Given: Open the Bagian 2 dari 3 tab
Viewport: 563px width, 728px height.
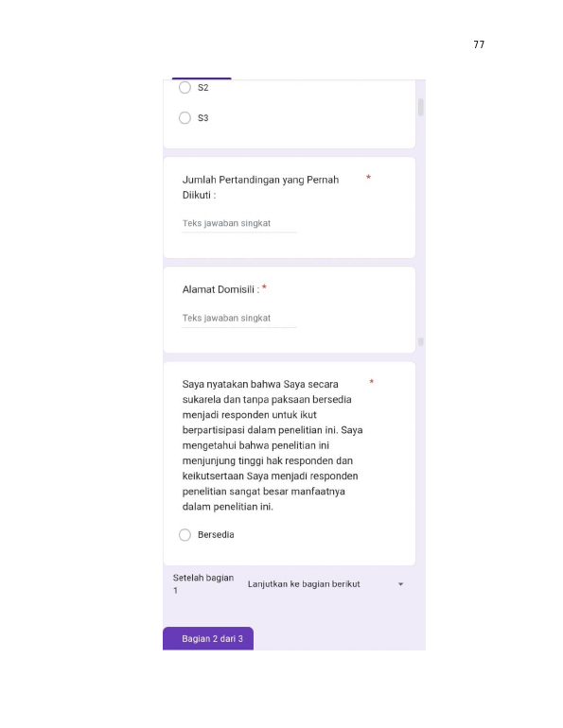Looking at the screenshot, I should pyautogui.click(x=208, y=638).
